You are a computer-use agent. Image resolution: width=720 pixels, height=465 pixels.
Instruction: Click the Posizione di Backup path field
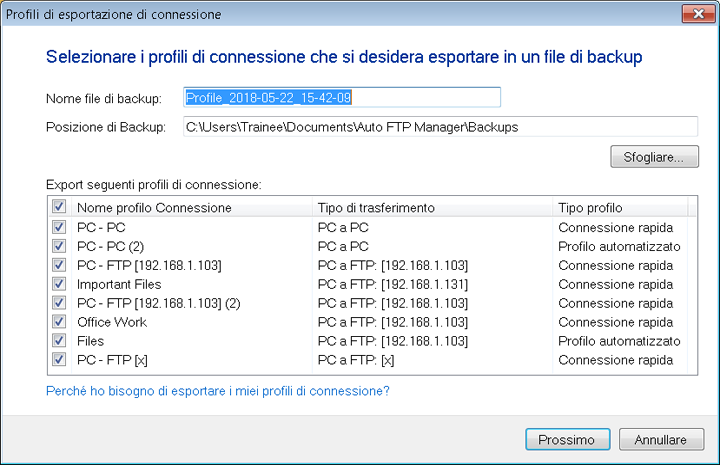click(x=440, y=127)
